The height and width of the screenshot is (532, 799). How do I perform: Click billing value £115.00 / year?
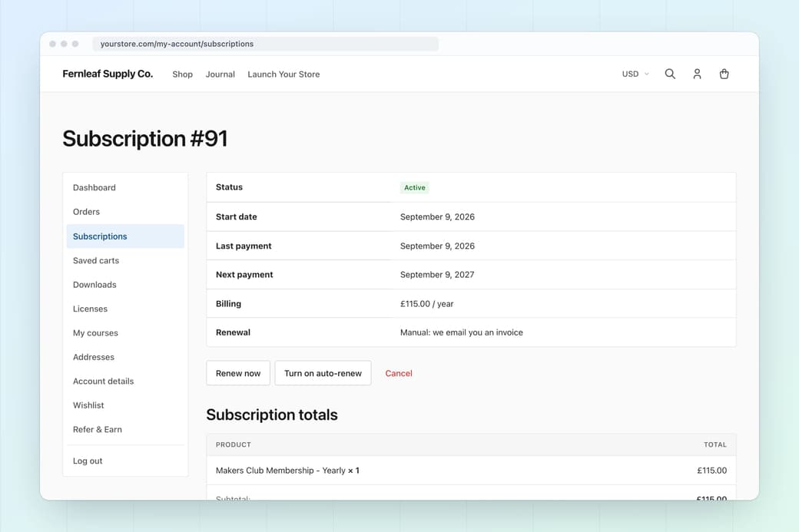tap(426, 304)
